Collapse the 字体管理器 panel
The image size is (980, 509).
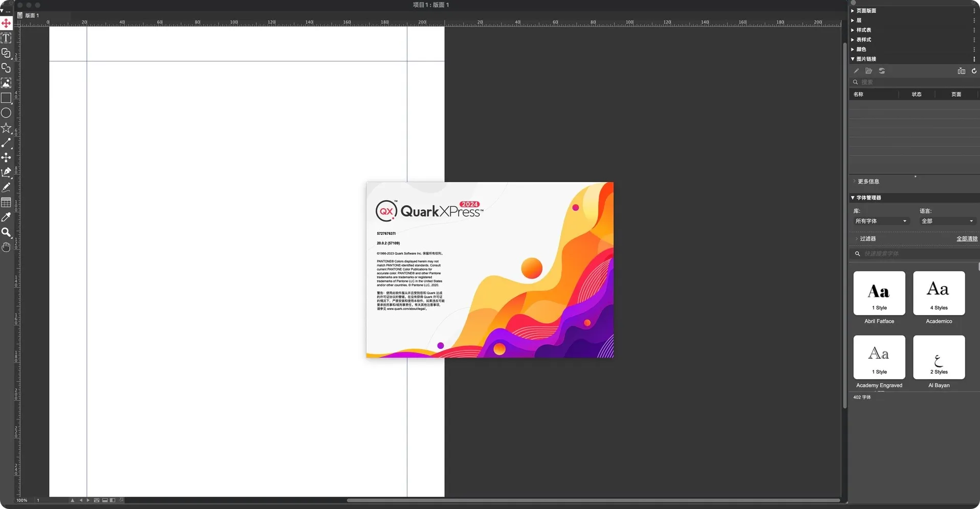click(x=853, y=198)
